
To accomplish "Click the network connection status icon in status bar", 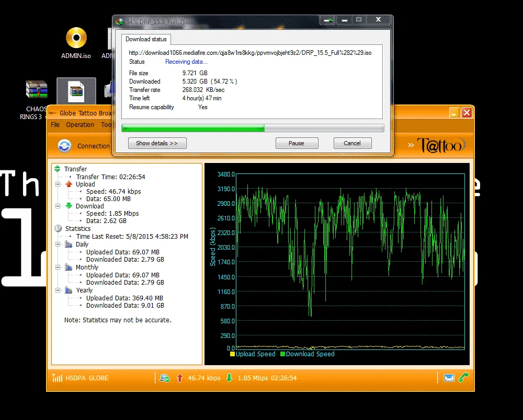I will tap(165, 378).
